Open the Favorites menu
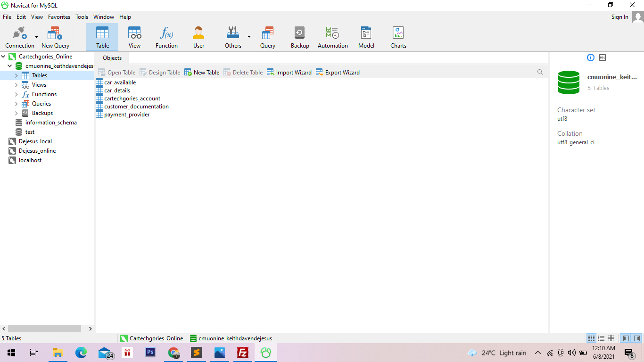Screen dimensions: 644x362 tap(59, 17)
